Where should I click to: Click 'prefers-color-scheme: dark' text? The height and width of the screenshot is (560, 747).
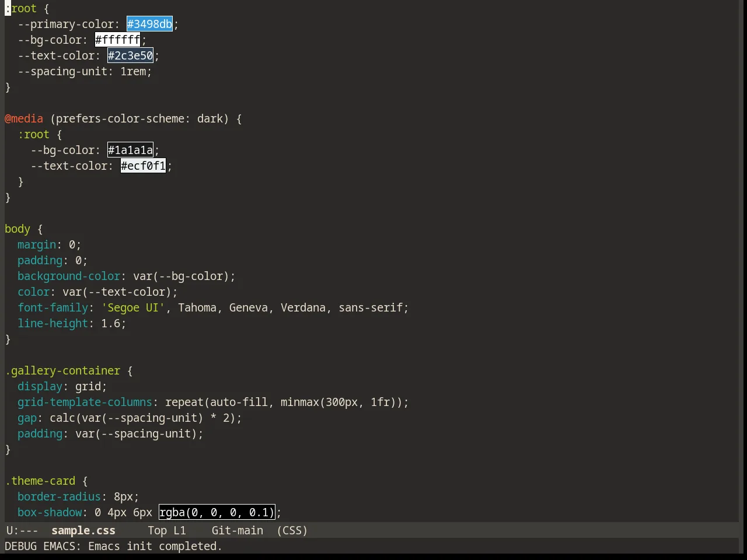click(x=139, y=118)
